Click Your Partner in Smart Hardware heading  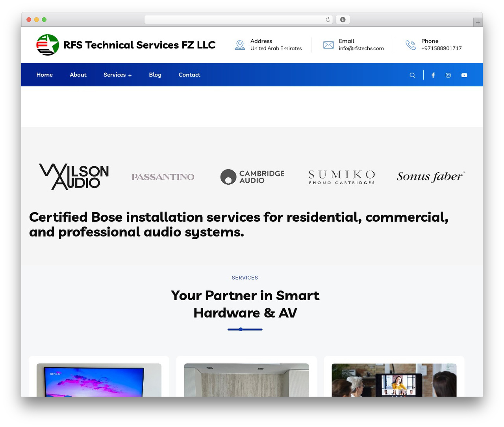click(x=245, y=304)
